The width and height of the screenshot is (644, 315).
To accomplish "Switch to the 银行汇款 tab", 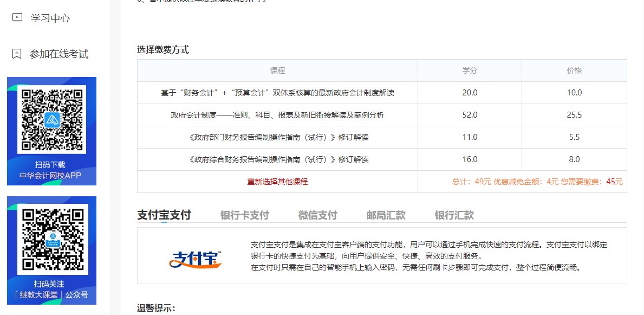I will click(454, 215).
